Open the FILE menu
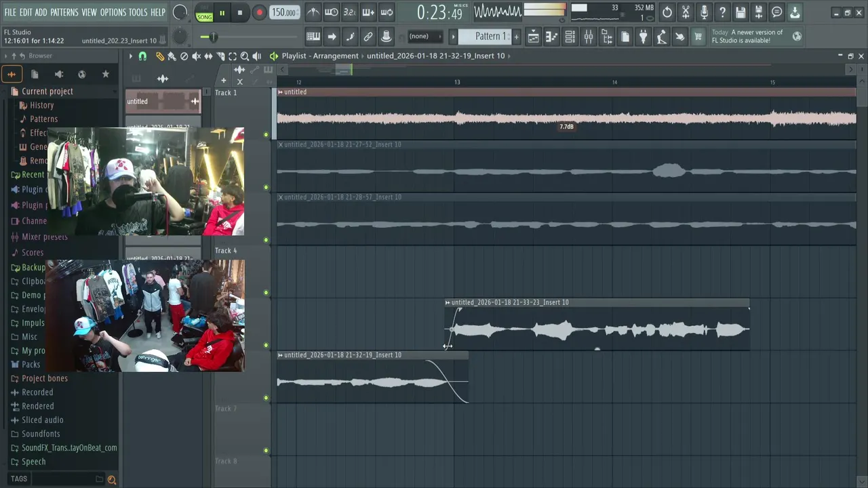Viewport: 868px width, 488px height. coord(10,12)
